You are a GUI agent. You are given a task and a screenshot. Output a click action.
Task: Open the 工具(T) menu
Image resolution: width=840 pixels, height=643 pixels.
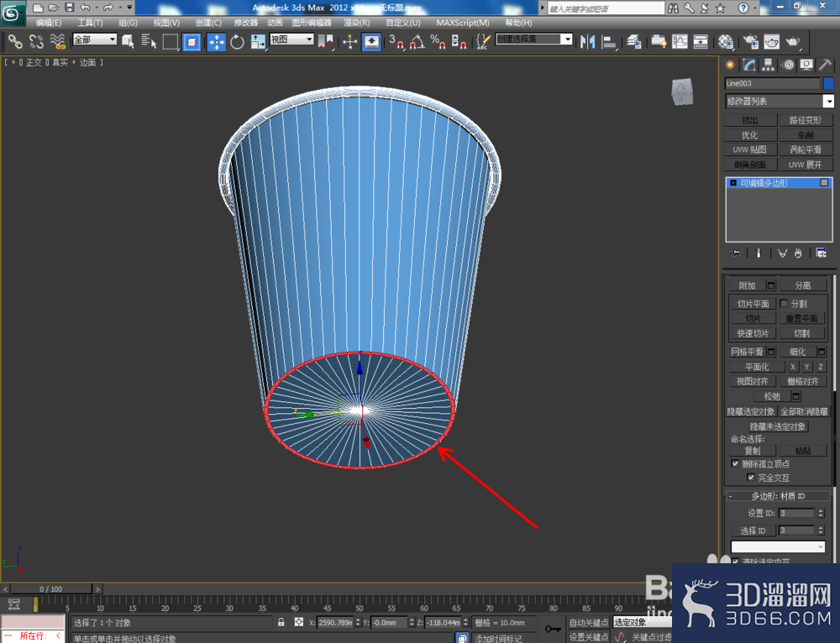[90, 23]
